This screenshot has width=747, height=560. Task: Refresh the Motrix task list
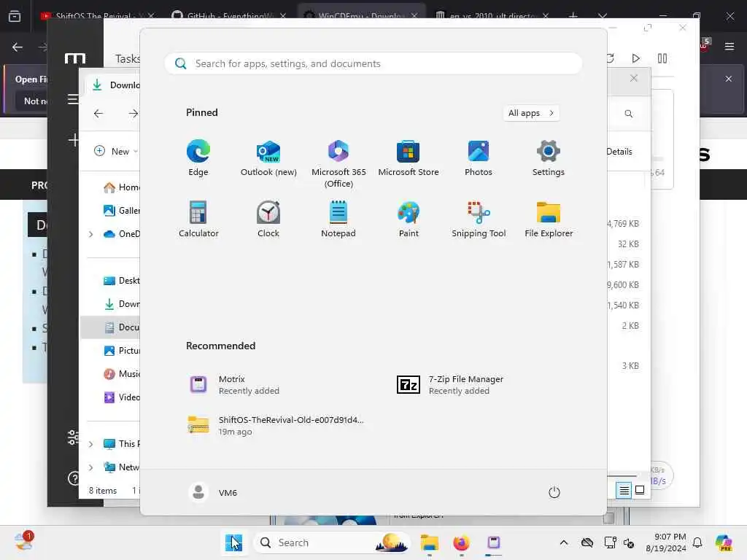pos(611,58)
